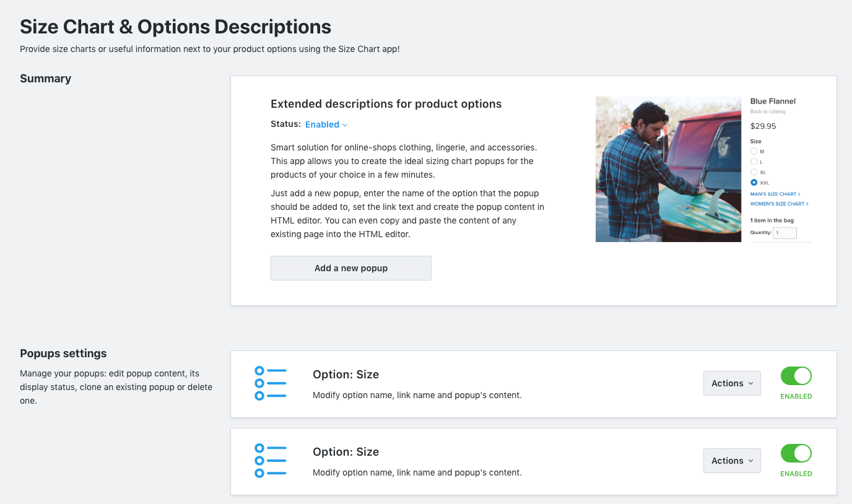The height and width of the screenshot is (504, 852).
Task: Click the flannel shirt preview photo
Action: tap(668, 169)
